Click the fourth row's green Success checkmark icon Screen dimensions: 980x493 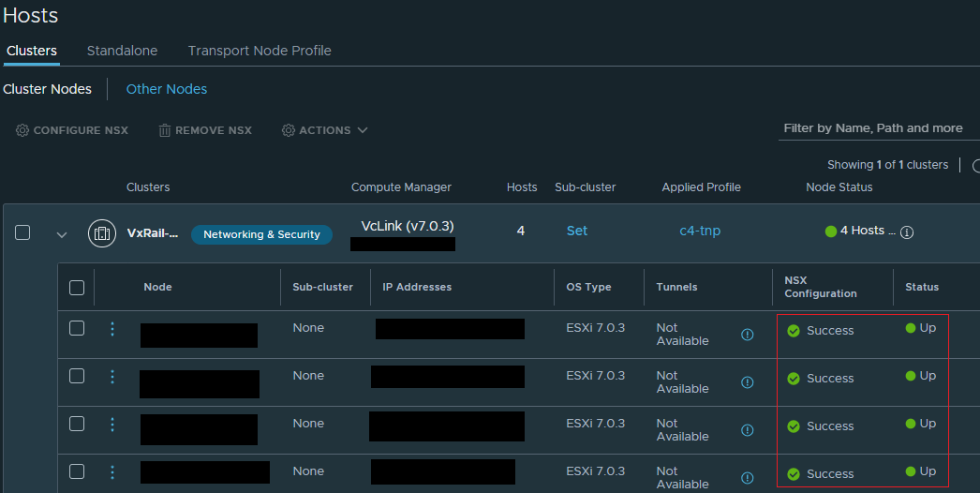point(794,474)
